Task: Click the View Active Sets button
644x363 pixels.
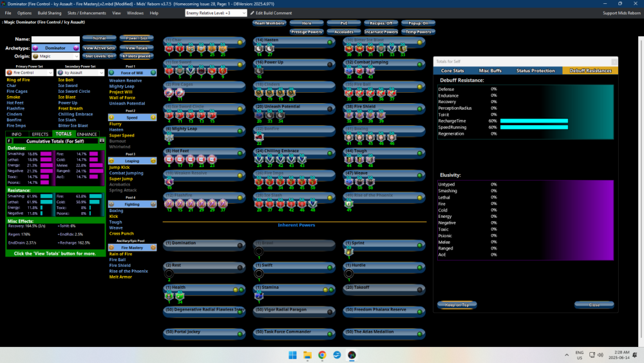Action: point(99,48)
